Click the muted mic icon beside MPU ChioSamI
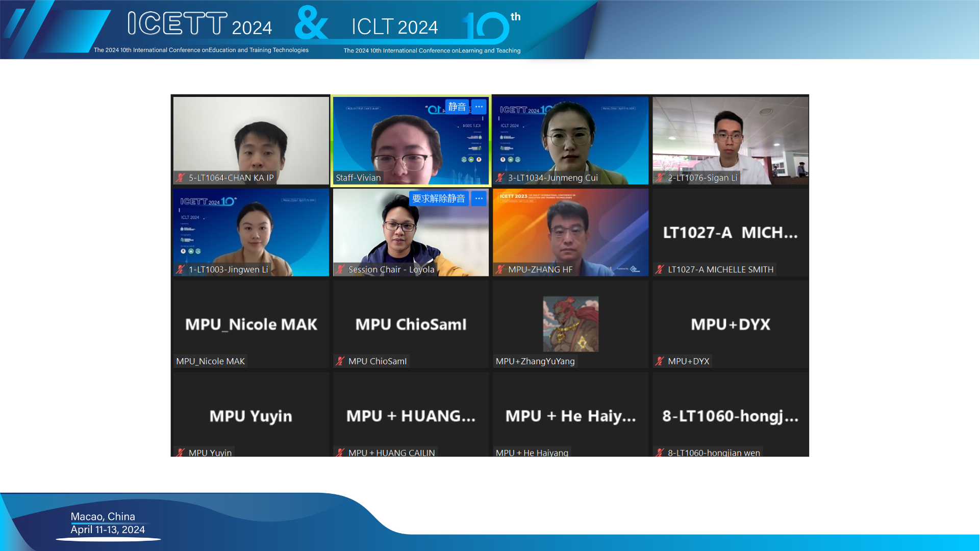The image size is (980, 551). [x=341, y=361]
